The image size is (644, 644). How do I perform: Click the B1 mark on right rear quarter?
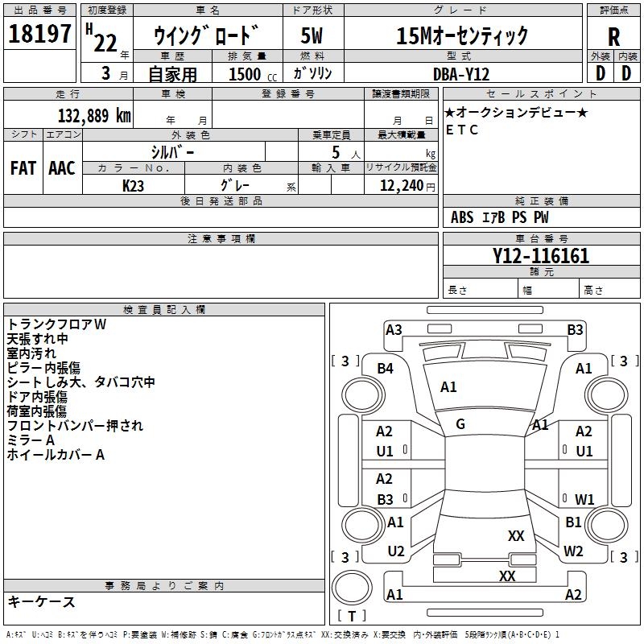coord(573,522)
